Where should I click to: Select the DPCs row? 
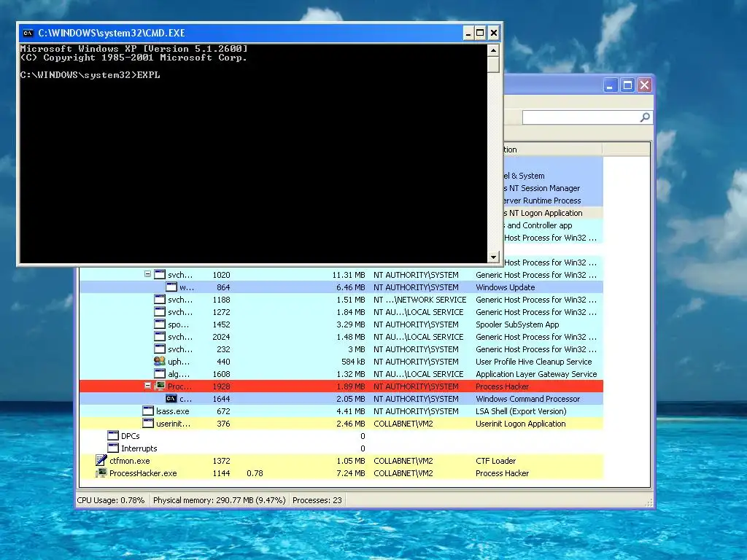point(341,436)
